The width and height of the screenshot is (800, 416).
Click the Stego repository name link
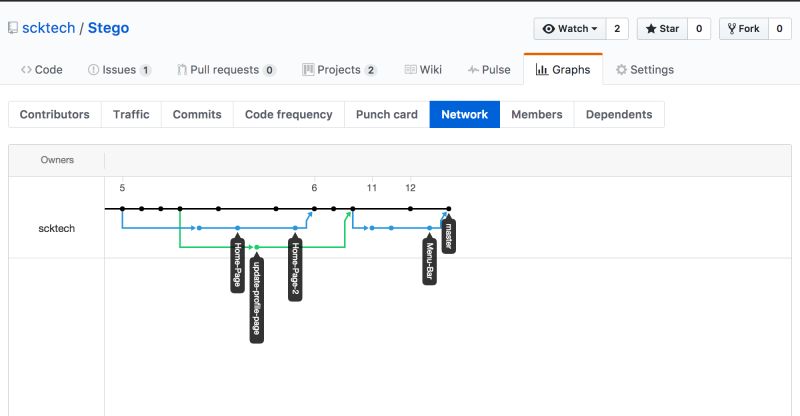click(x=107, y=29)
